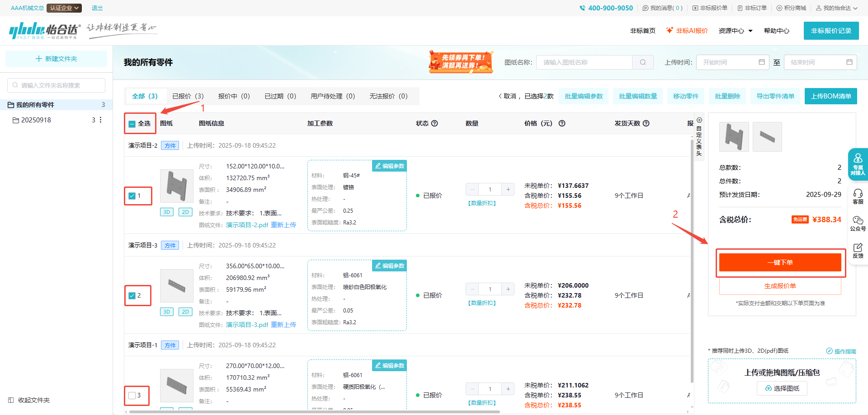868x415 pixels.
Task: Toggle the 全选 select-all checkbox
Action: click(132, 124)
